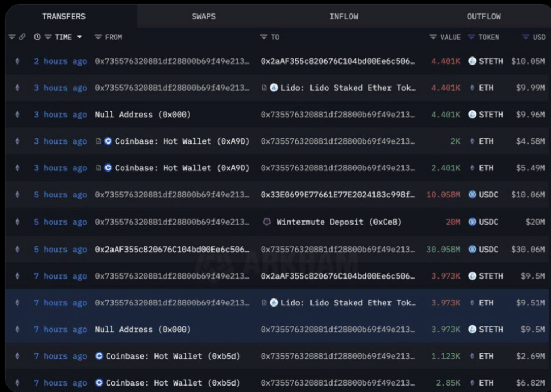Open the USD column filter
The width and height of the screenshot is (551, 392).
(526, 37)
